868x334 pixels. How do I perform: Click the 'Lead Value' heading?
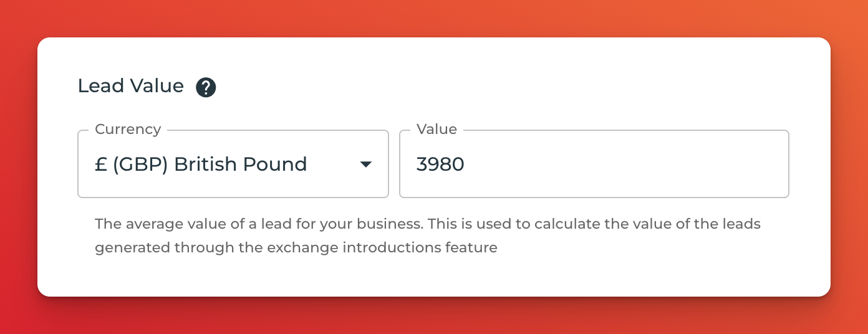click(x=131, y=86)
